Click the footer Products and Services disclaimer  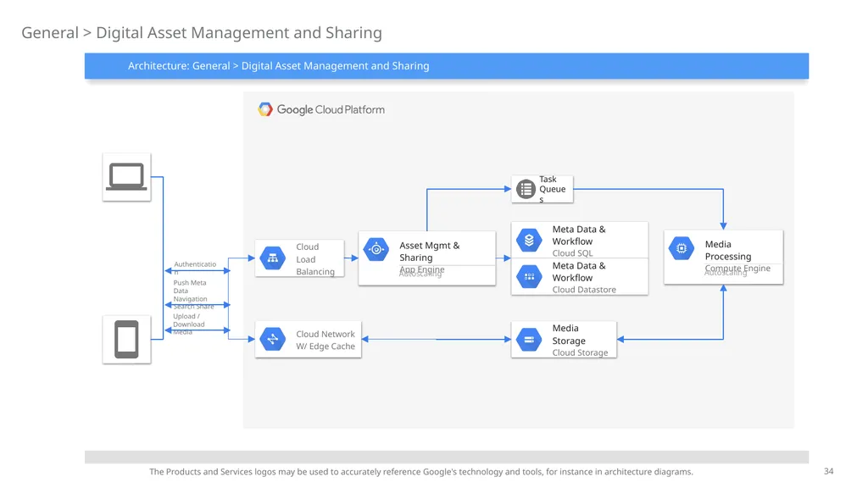point(420,472)
